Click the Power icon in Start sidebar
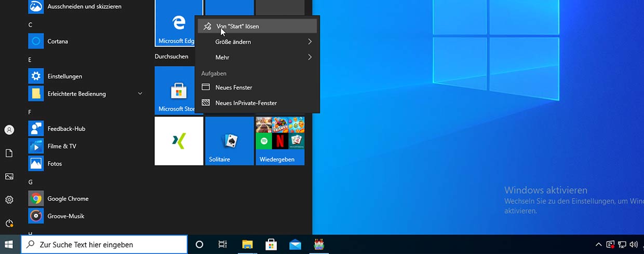This screenshot has height=254, width=644. coord(9,223)
